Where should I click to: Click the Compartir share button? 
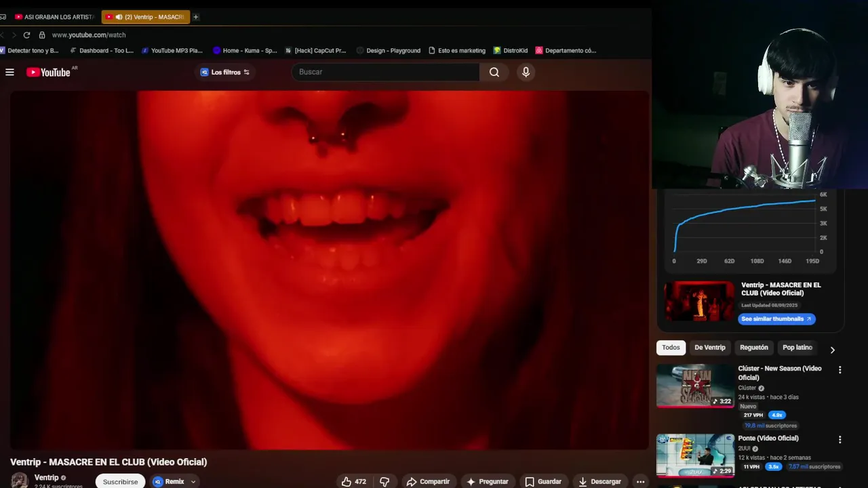[x=428, y=481]
